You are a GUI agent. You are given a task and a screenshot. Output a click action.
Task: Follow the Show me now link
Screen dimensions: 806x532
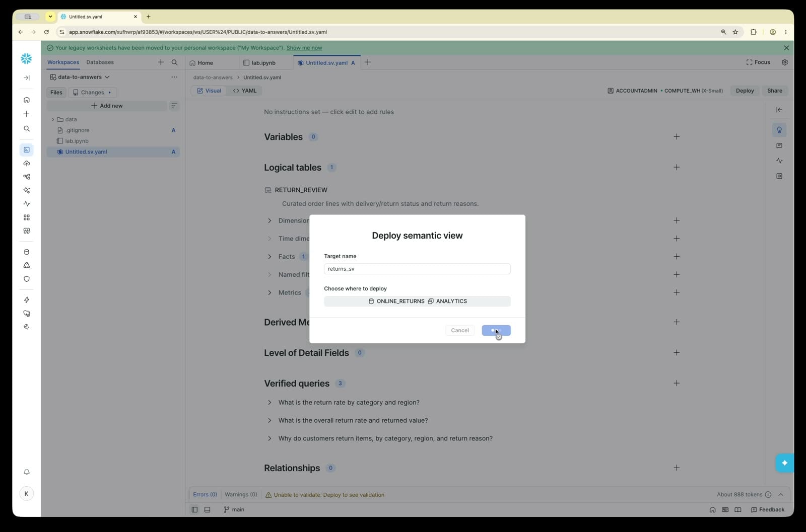[304, 48]
